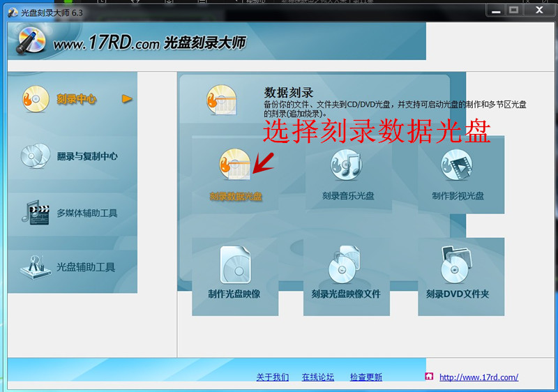Click the 数据刻录 header disc icon
The height and width of the screenshot is (392, 558).
[x=221, y=100]
